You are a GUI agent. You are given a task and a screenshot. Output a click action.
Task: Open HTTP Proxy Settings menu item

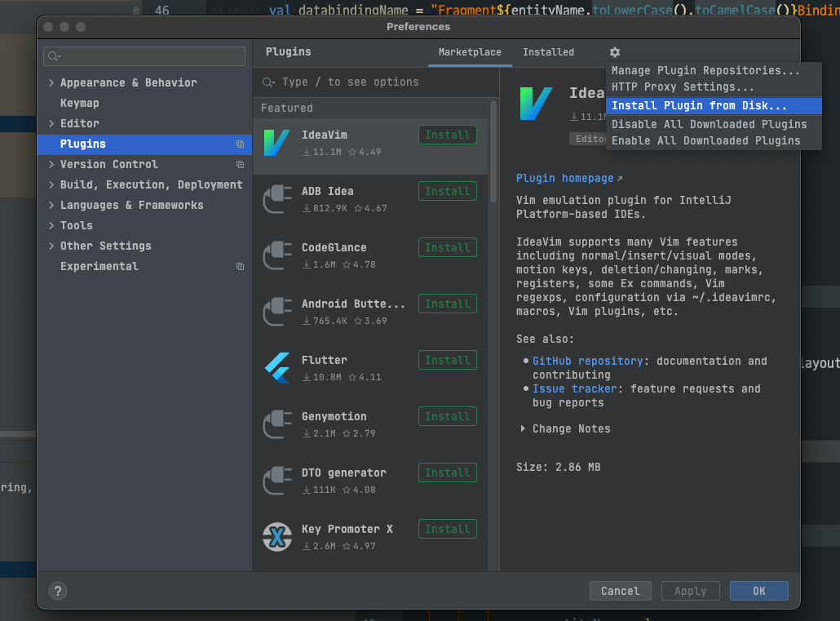click(x=714, y=86)
